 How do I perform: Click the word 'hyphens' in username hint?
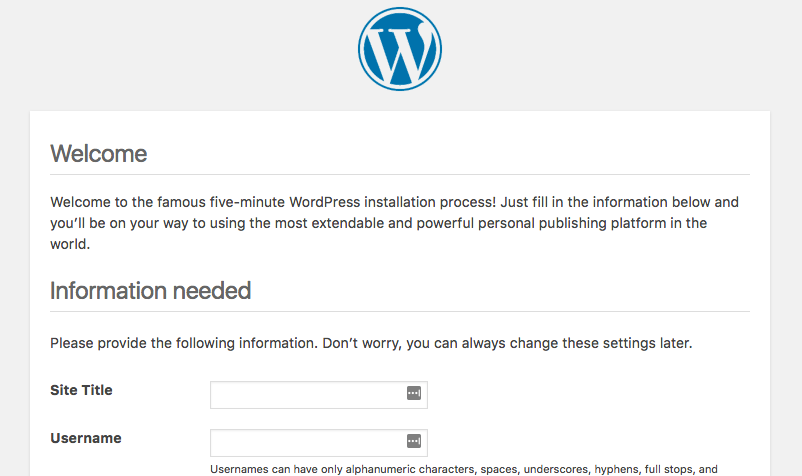tap(614, 469)
